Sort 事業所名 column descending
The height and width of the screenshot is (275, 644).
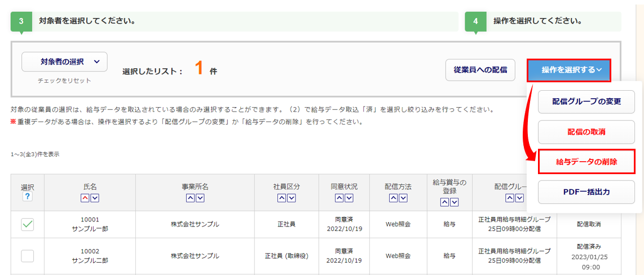[200, 198]
